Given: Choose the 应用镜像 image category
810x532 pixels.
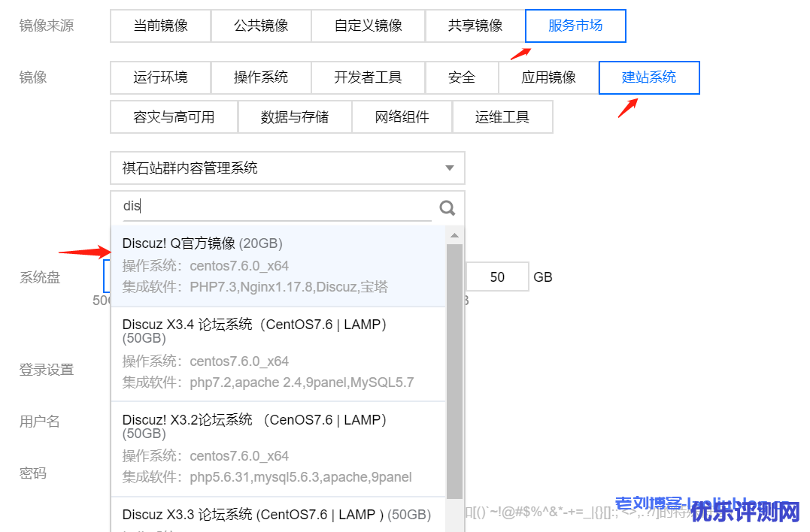Looking at the screenshot, I should (548, 77).
